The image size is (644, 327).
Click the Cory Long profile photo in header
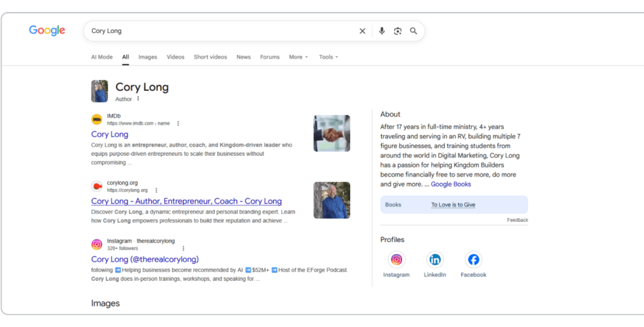click(100, 91)
